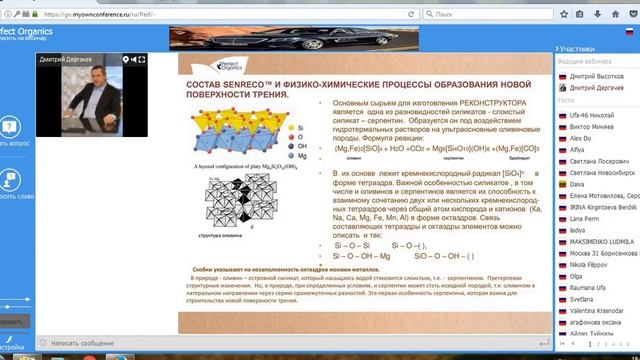640x360 pixels.
Task: Select participant Lana Perm
Action: click(584, 219)
